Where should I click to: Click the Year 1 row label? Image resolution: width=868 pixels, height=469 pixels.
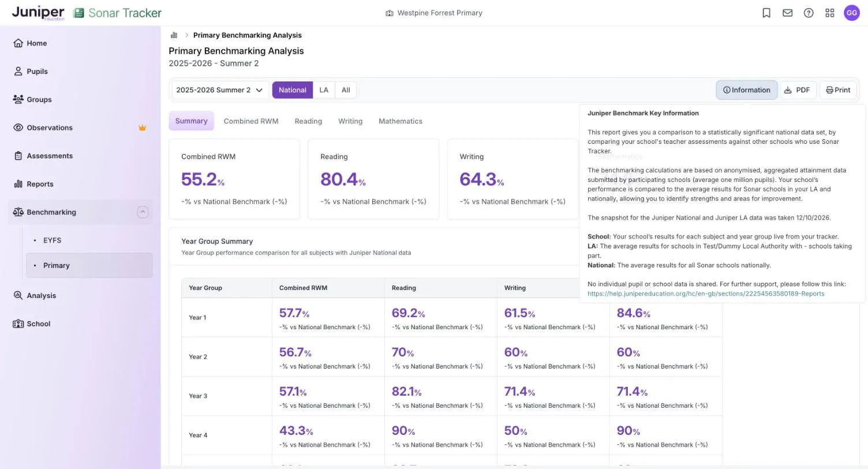(x=197, y=318)
